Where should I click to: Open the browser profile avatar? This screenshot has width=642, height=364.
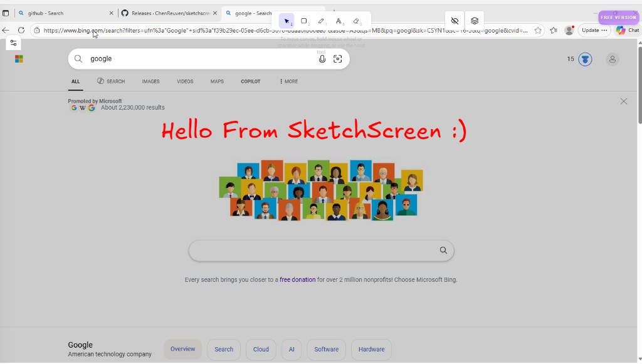pyautogui.click(x=569, y=30)
